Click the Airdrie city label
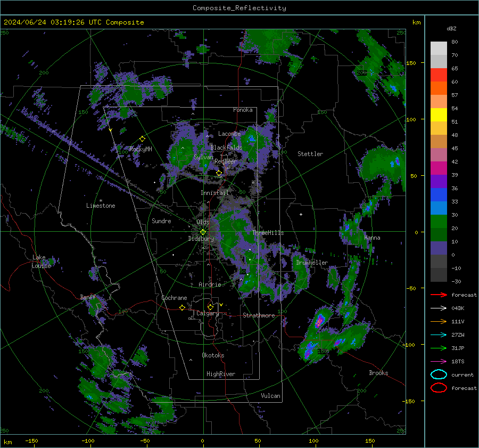Image resolution: width=479 pixels, height=448 pixels. (210, 284)
